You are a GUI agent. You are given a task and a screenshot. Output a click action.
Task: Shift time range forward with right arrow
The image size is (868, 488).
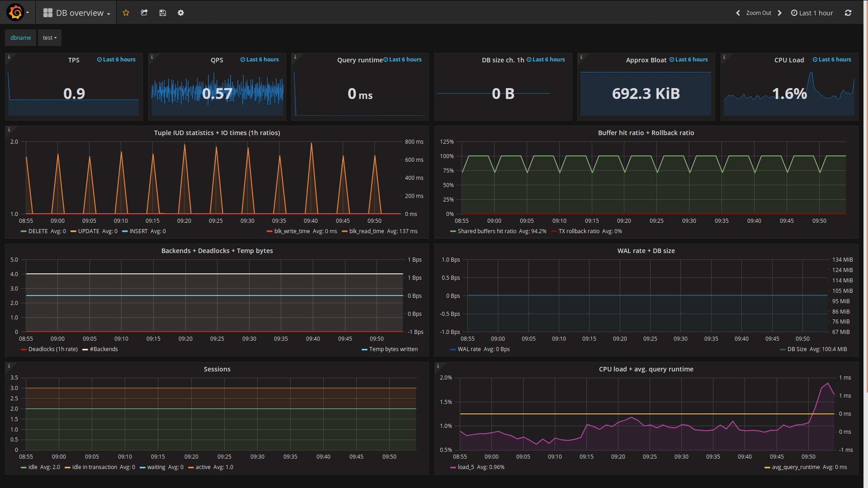click(779, 13)
